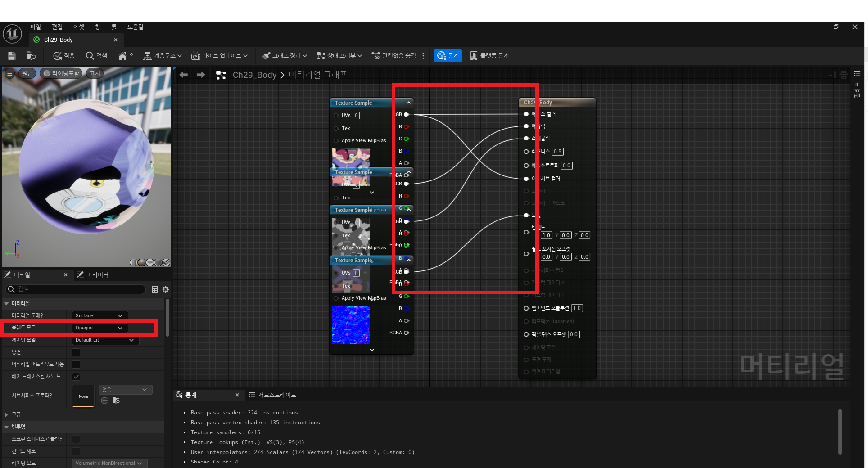This screenshot has height=468, width=868.
Task: Open Platform Stats (플랫폼 통계)
Action: [489, 56]
